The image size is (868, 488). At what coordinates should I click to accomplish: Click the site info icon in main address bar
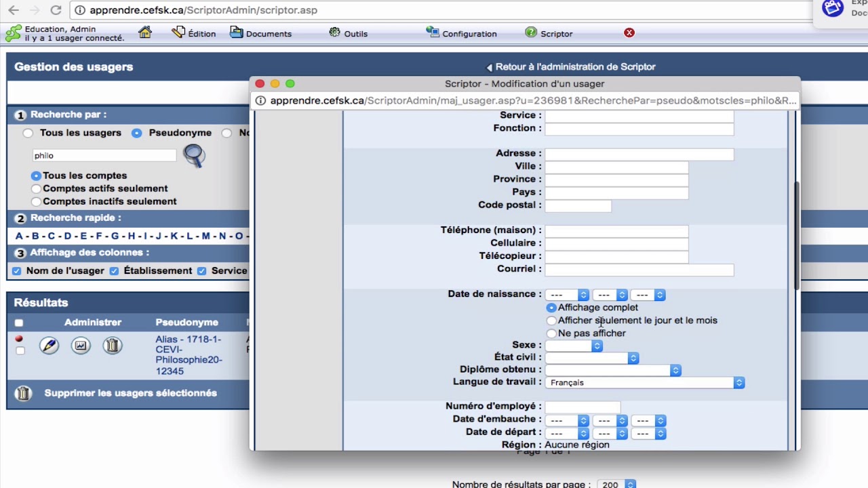point(80,10)
